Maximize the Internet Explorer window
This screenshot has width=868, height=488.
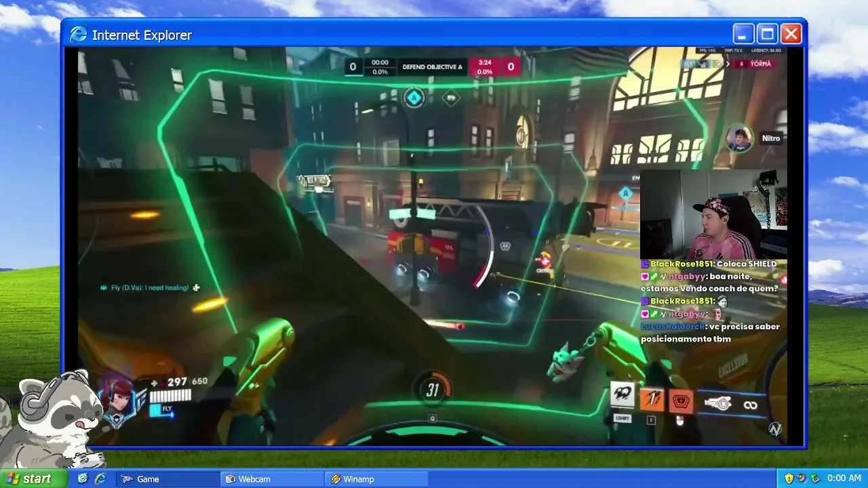point(767,34)
